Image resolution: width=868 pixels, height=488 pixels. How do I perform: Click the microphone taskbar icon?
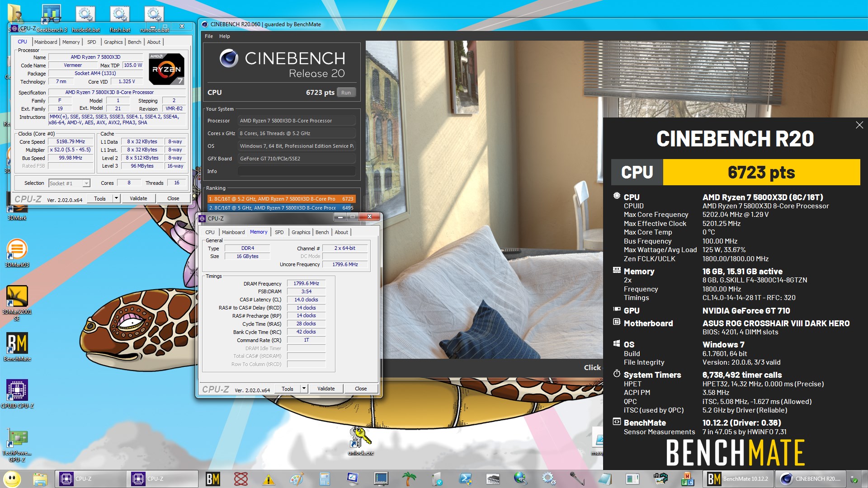[577, 479]
